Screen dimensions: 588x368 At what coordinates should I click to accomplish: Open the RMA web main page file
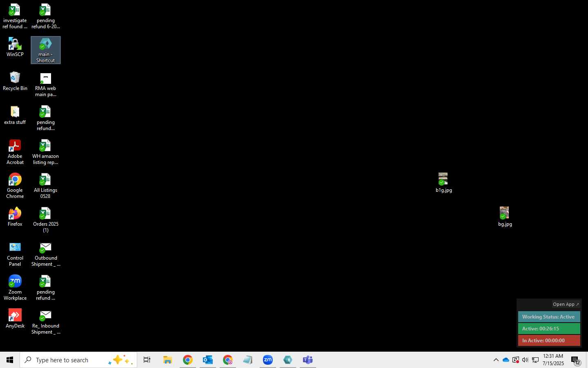point(45,84)
